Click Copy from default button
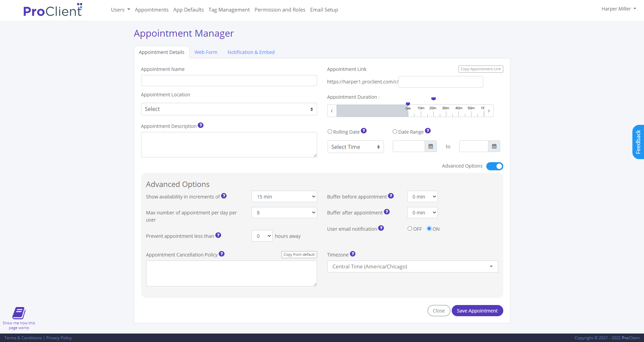644x342 pixels. (299, 254)
